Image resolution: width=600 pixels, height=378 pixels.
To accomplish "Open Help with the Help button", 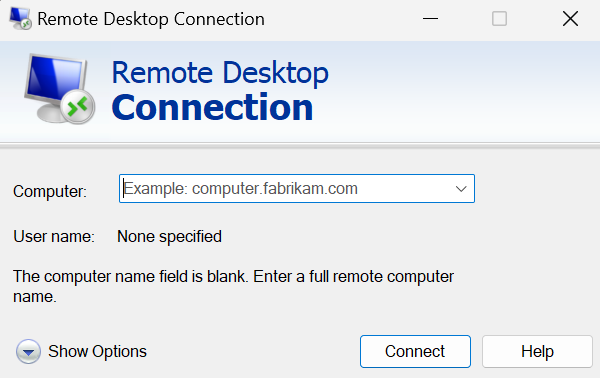I will (x=537, y=351).
